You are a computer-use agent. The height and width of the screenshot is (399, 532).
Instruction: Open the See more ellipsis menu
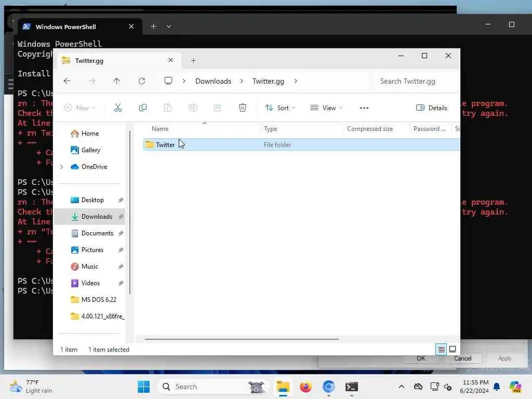[x=364, y=108]
